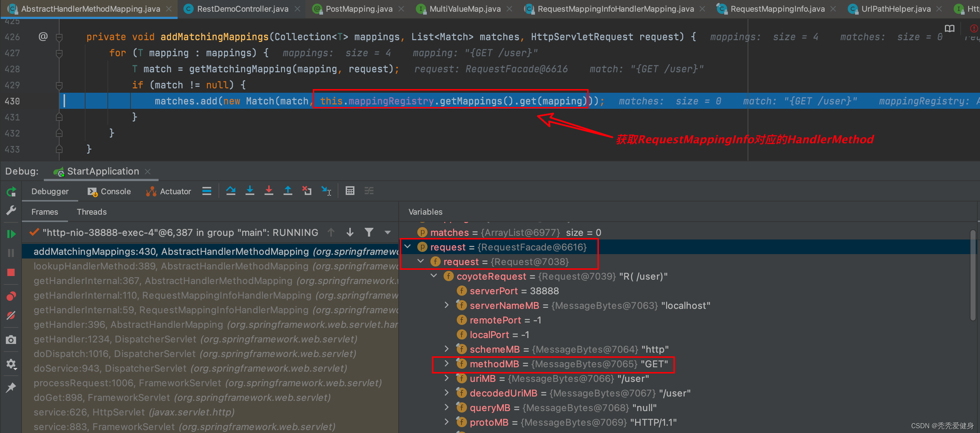Open the wrench settings icon in debug sidebar

11,210
